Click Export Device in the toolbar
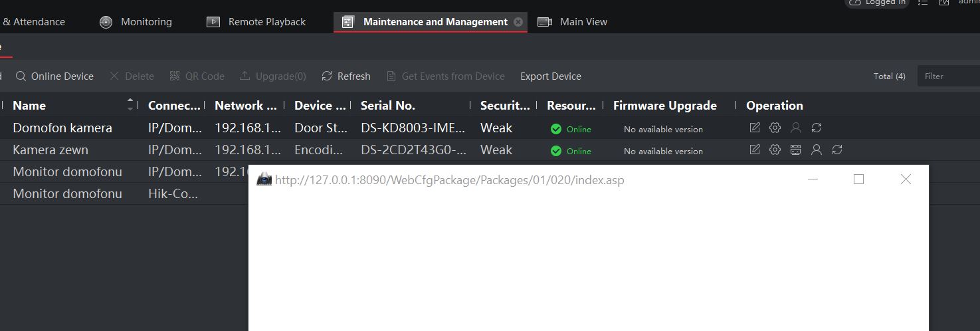 coord(550,76)
